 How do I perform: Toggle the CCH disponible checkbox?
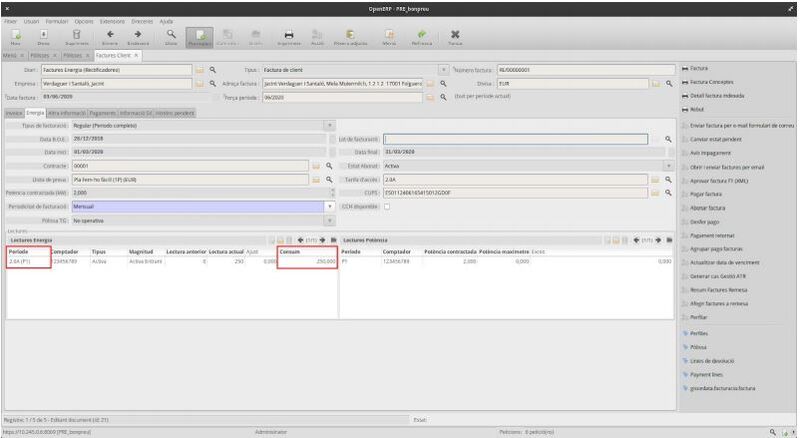(387, 206)
